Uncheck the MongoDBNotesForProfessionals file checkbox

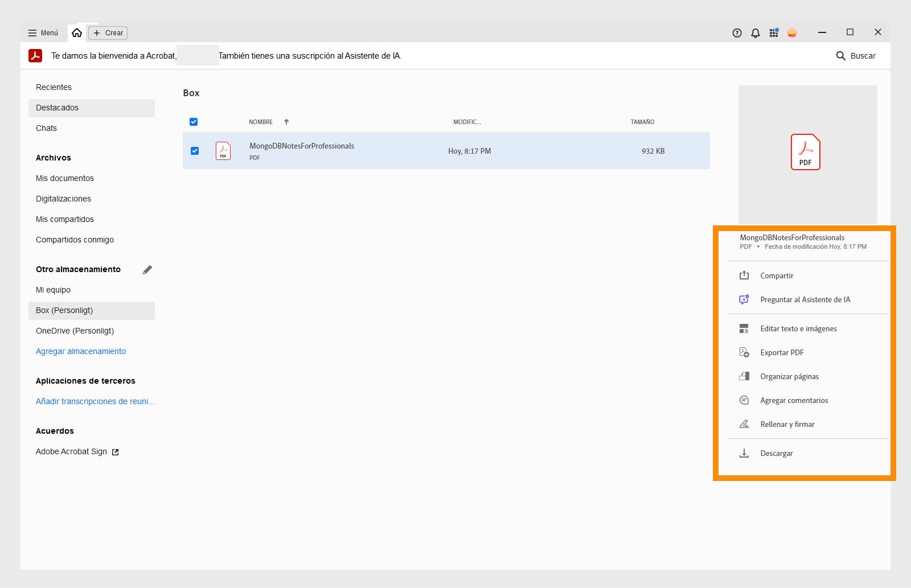pyautogui.click(x=195, y=150)
